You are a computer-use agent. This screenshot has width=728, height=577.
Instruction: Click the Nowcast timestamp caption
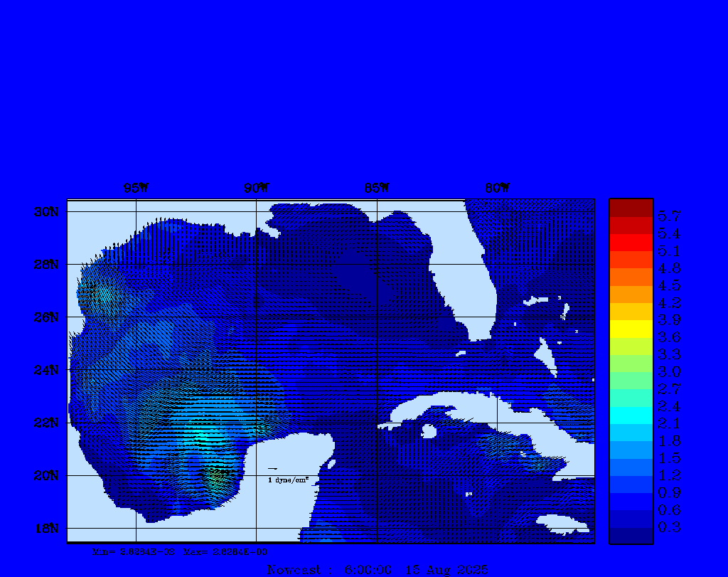377,569
